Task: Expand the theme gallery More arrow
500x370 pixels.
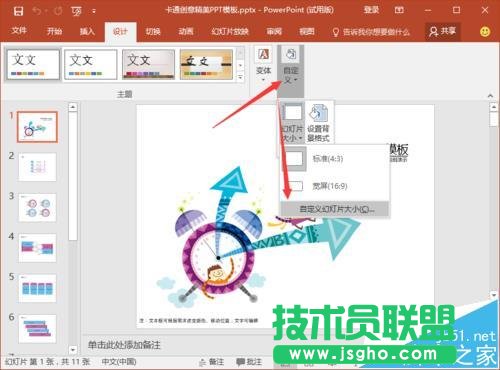Action: (x=240, y=77)
